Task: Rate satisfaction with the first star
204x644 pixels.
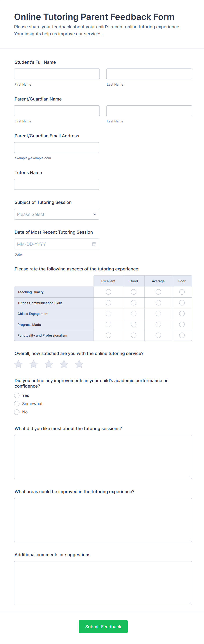Action: tap(18, 364)
